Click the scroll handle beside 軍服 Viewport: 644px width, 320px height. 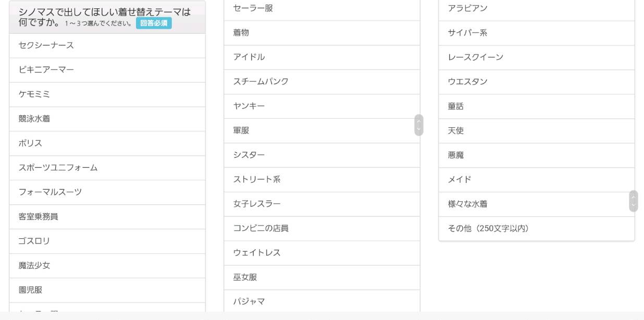419,125
